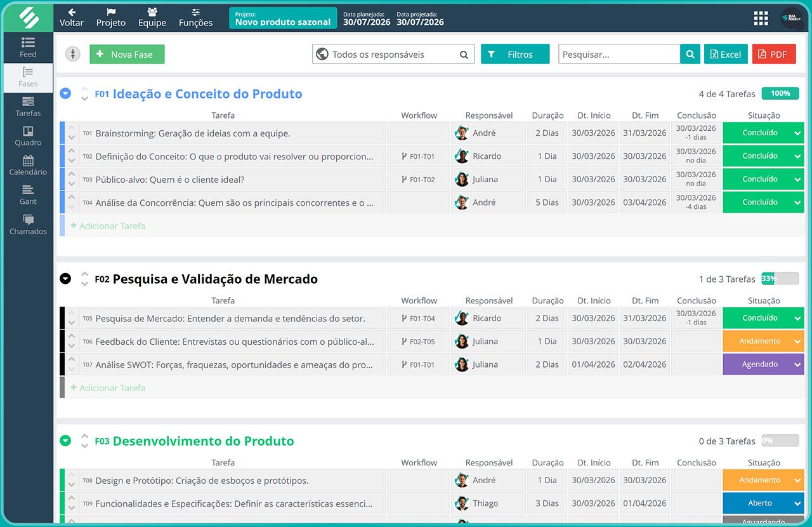Collapse the F01 Ideação e Conceito phase
The height and width of the screenshot is (527, 812).
[65, 93]
